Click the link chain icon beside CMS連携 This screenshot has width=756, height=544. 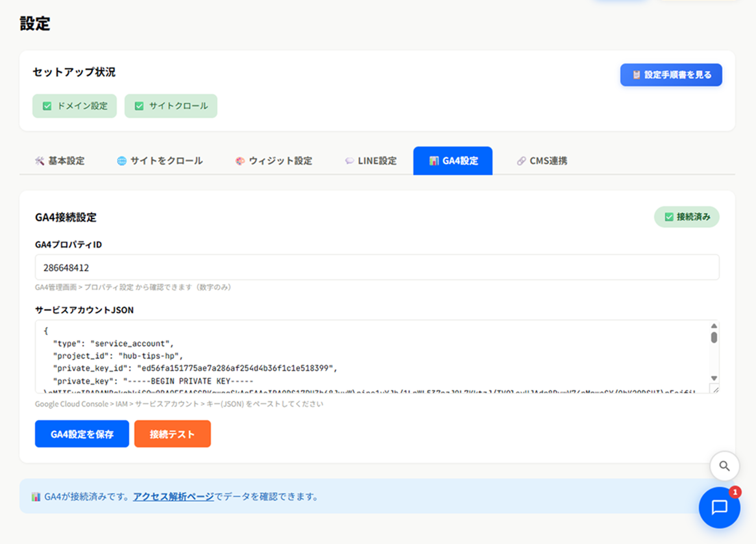click(521, 161)
